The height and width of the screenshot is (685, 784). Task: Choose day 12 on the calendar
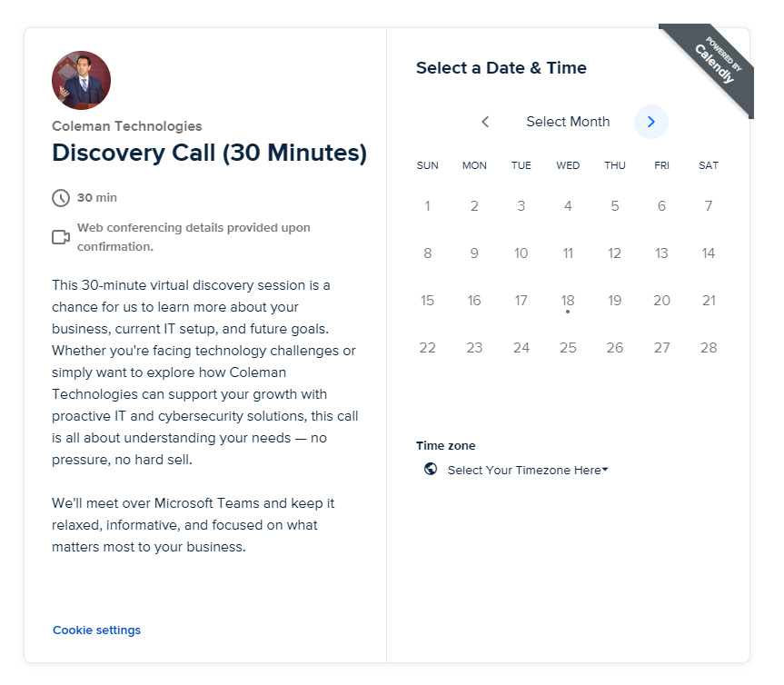[615, 253]
